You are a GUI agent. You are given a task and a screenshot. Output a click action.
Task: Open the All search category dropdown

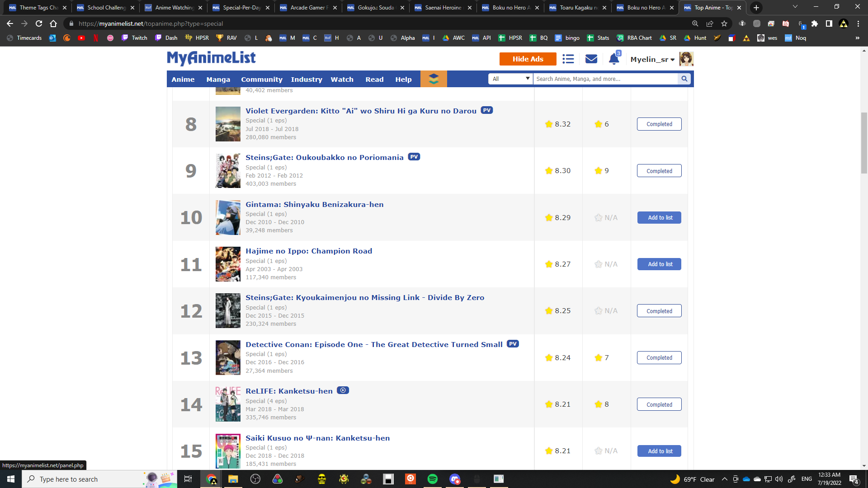coord(510,79)
